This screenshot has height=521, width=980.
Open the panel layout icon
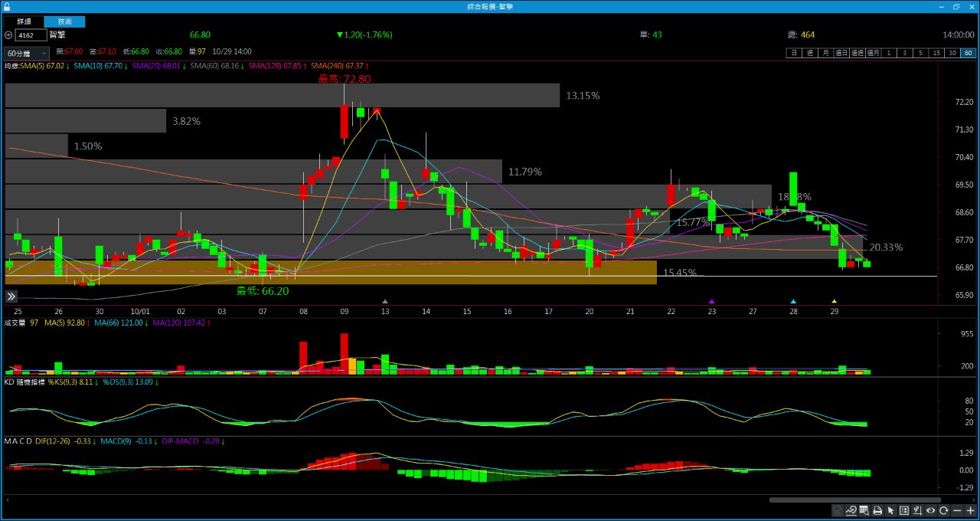[904, 511]
